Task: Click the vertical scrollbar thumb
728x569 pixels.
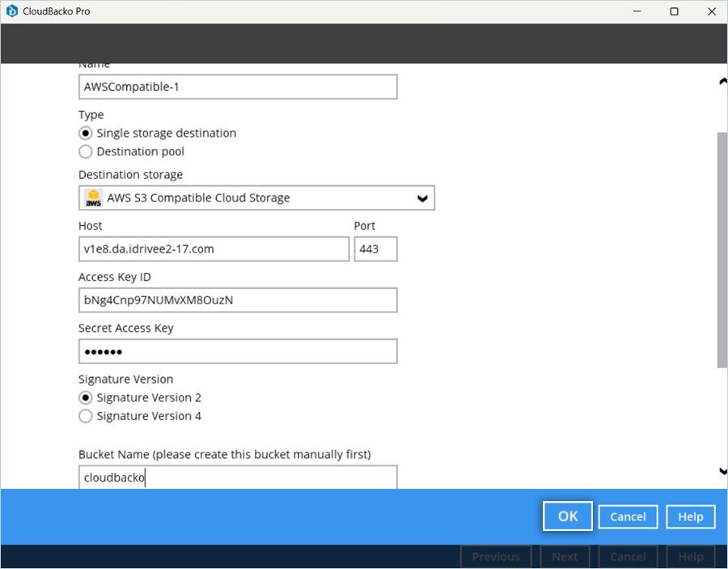Action: [x=722, y=251]
